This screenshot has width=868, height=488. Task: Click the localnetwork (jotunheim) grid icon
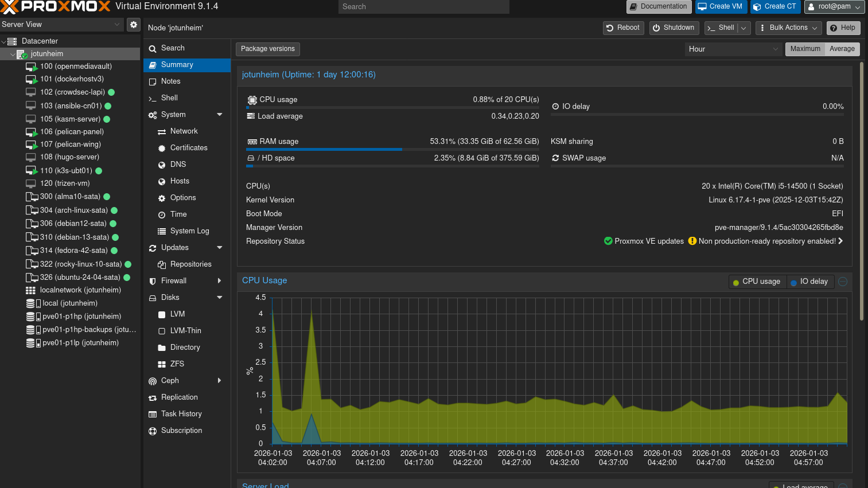(31, 290)
